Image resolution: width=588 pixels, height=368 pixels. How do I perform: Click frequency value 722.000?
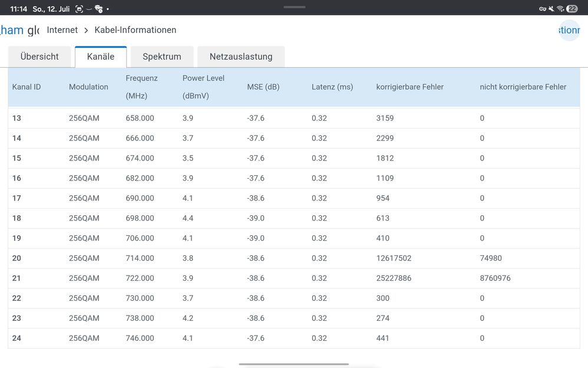pyautogui.click(x=140, y=278)
